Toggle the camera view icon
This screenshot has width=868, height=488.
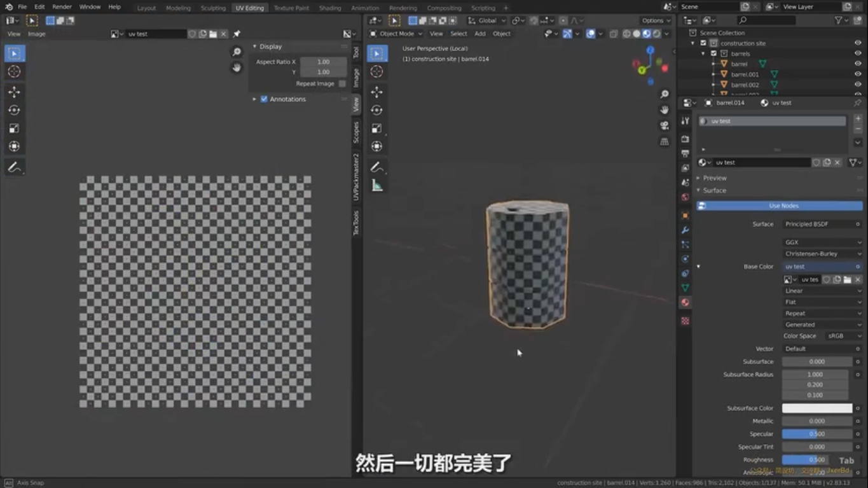(665, 125)
